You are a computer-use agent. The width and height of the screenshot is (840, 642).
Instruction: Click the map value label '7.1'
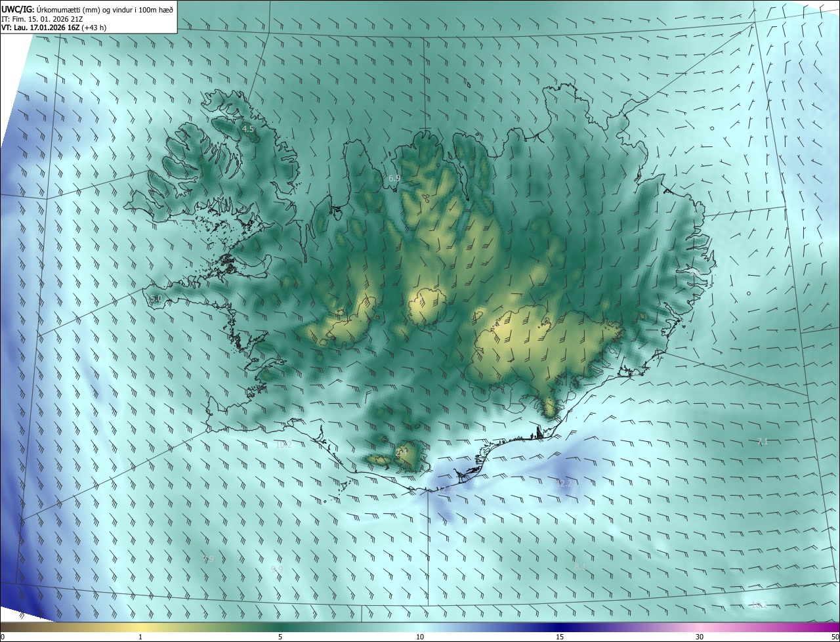coord(763,442)
